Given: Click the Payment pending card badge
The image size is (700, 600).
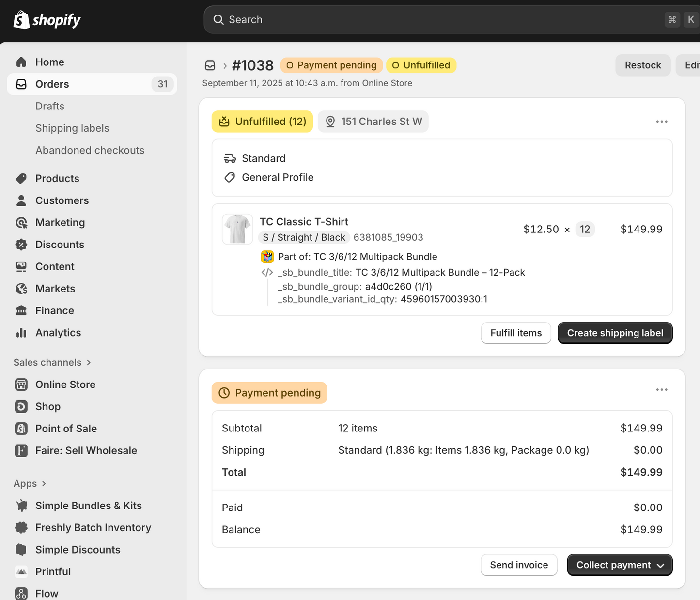Looking at the screenshot, I should (x=269, y=393).
